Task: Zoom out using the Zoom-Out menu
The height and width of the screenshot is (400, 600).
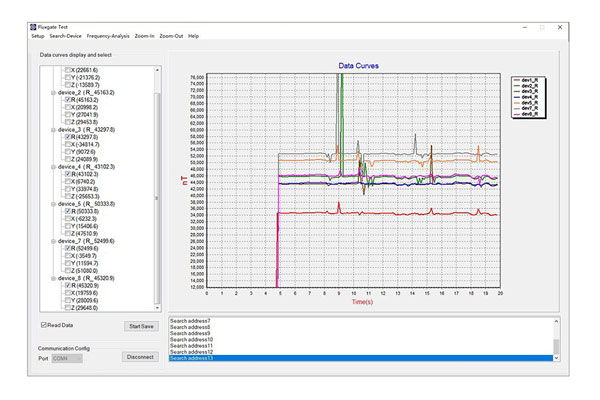Action: (x=171, y=36)
